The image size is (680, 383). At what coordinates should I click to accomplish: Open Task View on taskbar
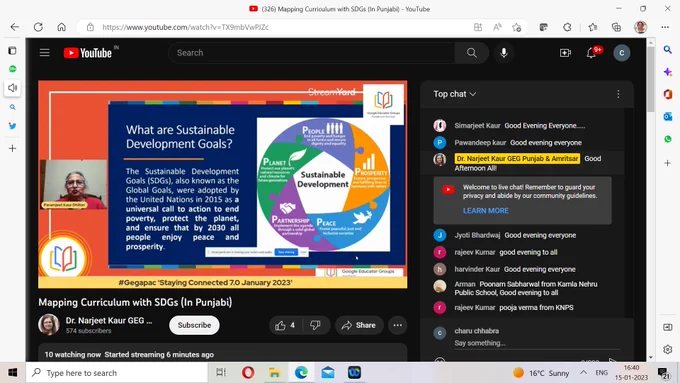pyautogui.click(x=221, y=373)
